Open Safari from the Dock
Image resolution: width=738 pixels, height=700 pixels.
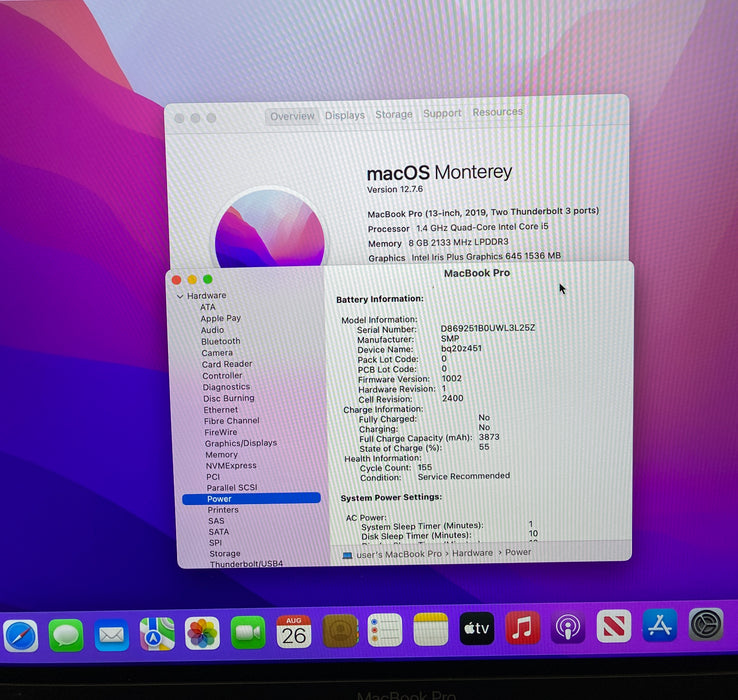click(x=21, y=635)
